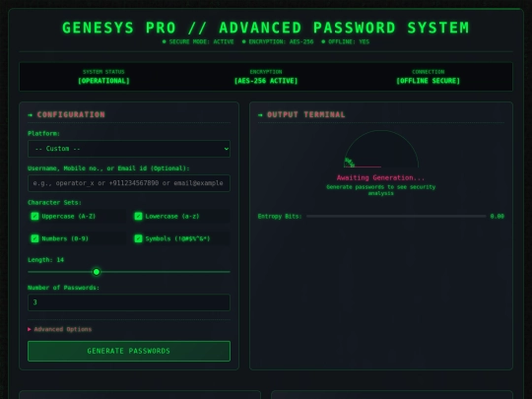Click the SECURE MODE: ACTIVE indicator
This screenshot has height=399, width=532.
(198, 41)
